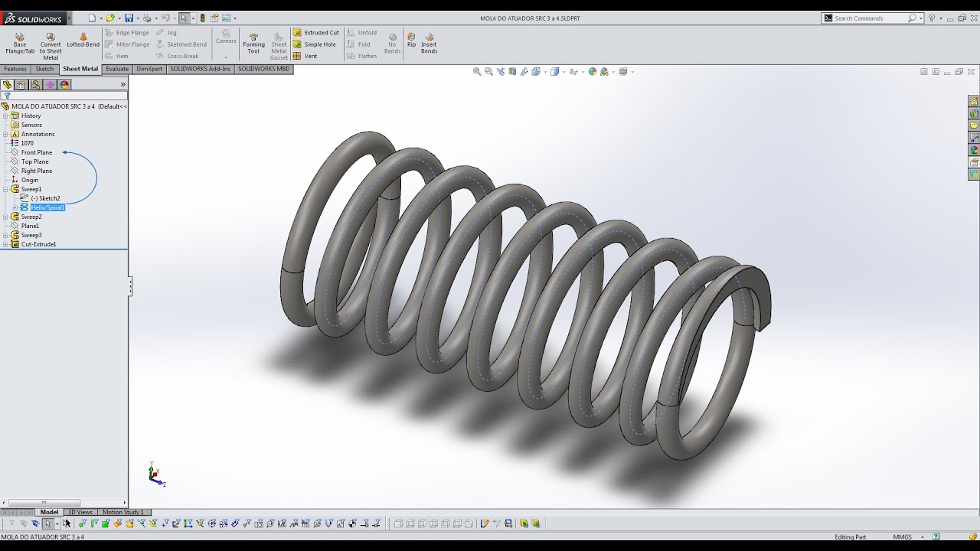The height and width of the screenshot is (551, 980).
Task: Click the Section View icon
Action: tap(512, 72)
